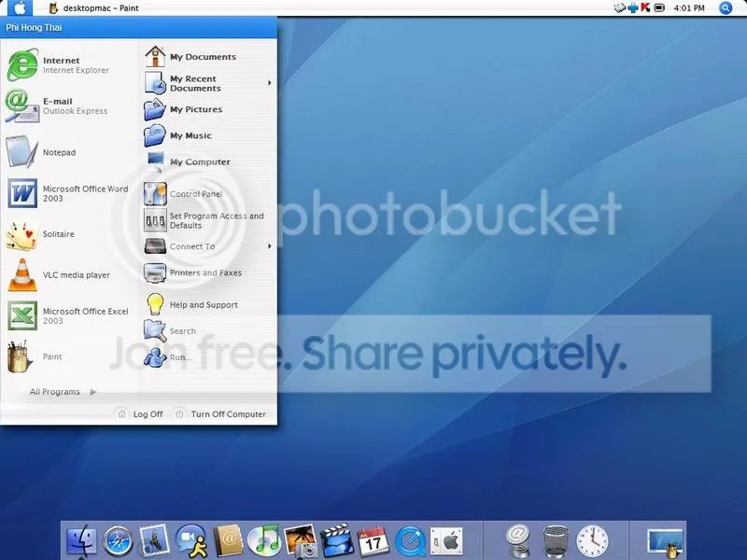Open the Apple start menu button
Image resolution: width=747 pixels, height=560 pixels.
(20, 7)
